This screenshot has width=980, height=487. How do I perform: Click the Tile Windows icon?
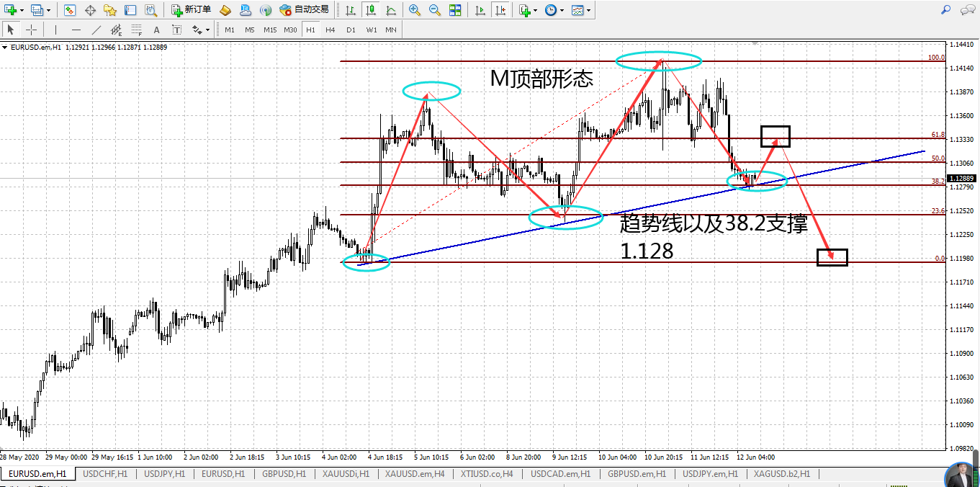[x=455, y=10]
